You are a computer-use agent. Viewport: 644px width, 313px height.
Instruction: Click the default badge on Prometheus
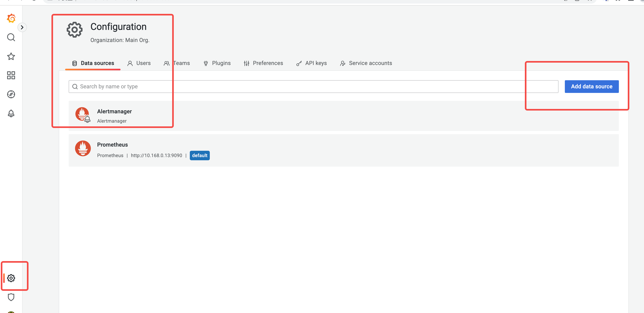pyautogui.click(x=199, y=155)
